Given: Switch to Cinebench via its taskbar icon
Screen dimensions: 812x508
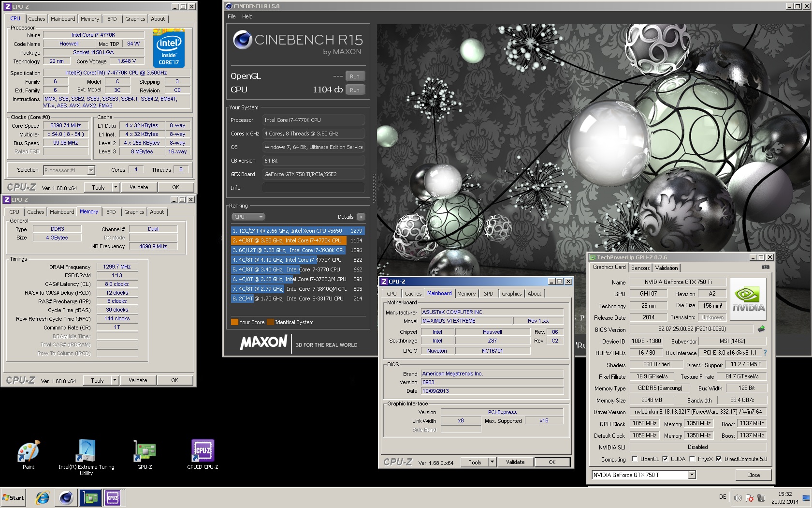Looking at the screenshot, I should pyautogui.click(x=66, y=497).
